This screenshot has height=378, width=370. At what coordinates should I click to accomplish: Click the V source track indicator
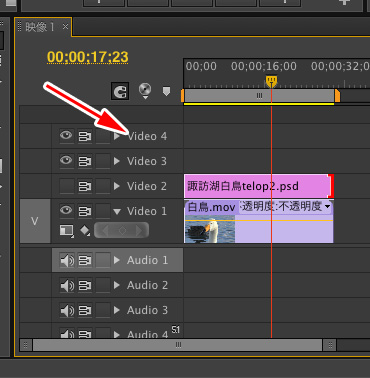(x=35, y=221)
